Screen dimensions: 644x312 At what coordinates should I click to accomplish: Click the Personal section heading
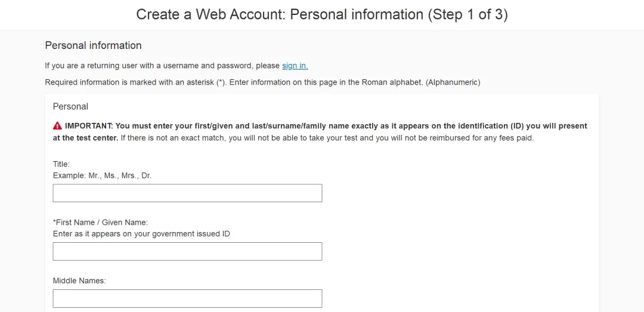coord(70,106)
